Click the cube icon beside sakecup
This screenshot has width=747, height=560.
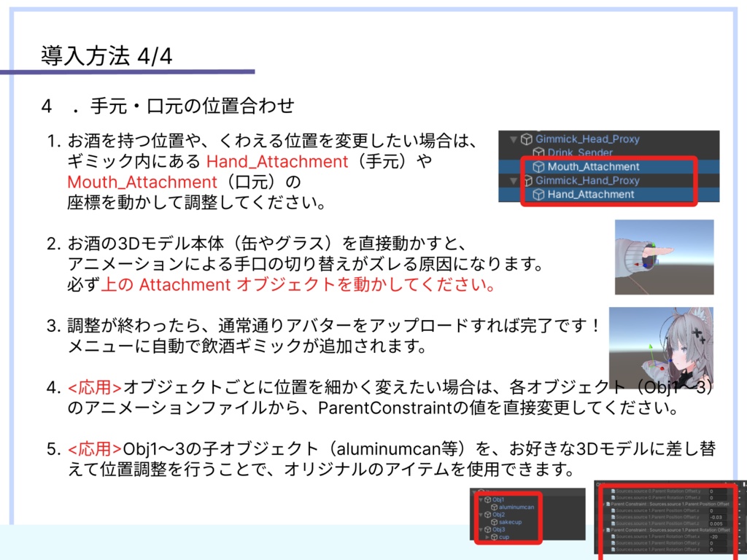point(494,522)
